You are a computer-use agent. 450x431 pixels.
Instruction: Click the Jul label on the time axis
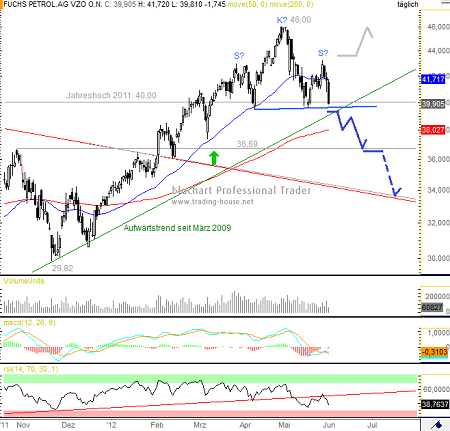tap(372, 425)
